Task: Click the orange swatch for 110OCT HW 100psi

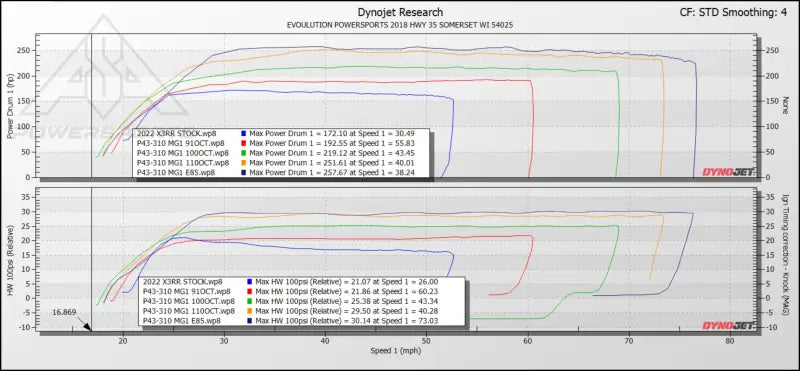Action: (248, 311)
